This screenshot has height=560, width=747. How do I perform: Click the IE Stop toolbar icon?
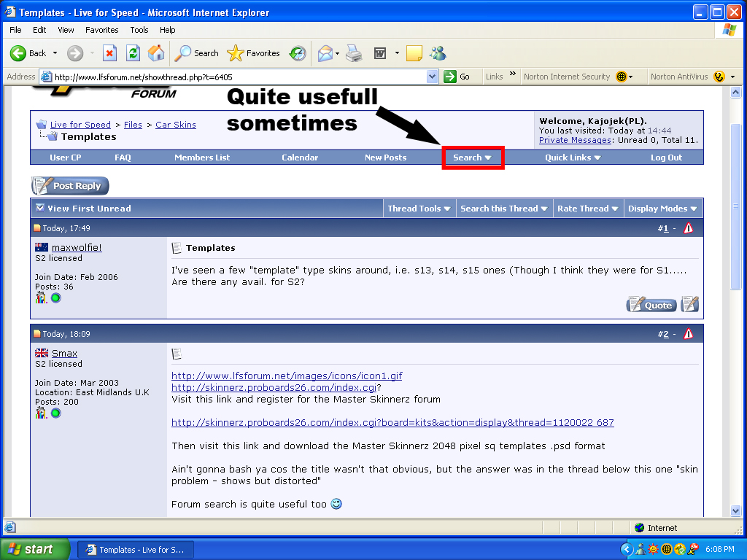click(x=109, y=53)
